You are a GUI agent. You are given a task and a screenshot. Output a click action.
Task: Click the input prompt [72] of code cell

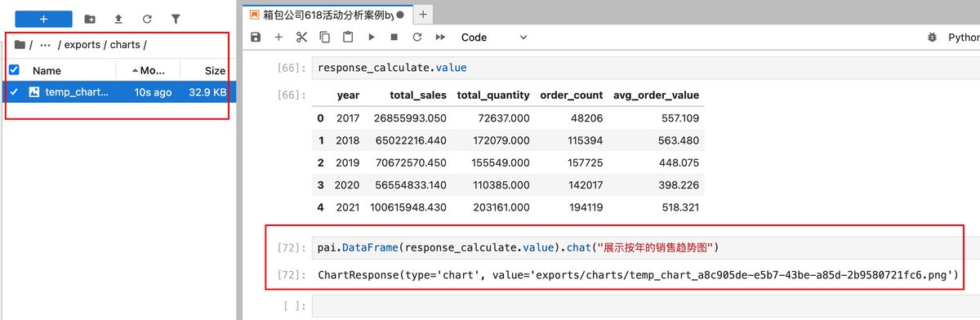point(292,247)
